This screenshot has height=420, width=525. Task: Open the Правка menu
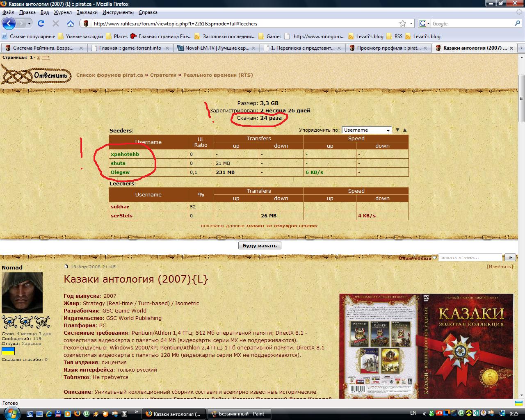pyautogui.click(x=27, y=12)
